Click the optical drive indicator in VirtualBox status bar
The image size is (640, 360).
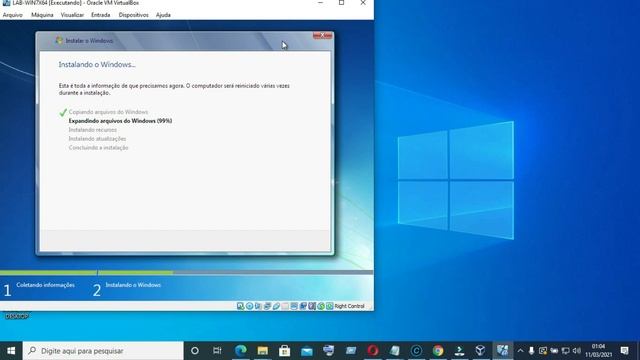(x=249, y=306)
